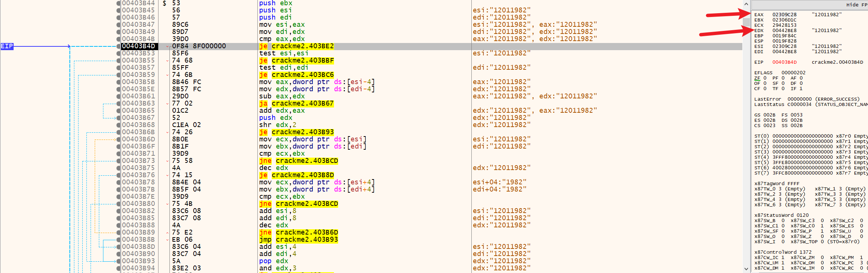868x273 pixels.
Task: Select LastStatus C0000034 line
Action: click(x=811, y=104)
